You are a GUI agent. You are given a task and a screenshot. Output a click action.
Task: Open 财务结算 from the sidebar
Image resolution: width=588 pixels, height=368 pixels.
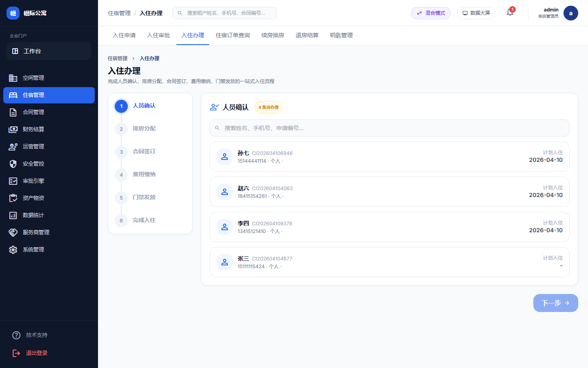tap(34, 129)
